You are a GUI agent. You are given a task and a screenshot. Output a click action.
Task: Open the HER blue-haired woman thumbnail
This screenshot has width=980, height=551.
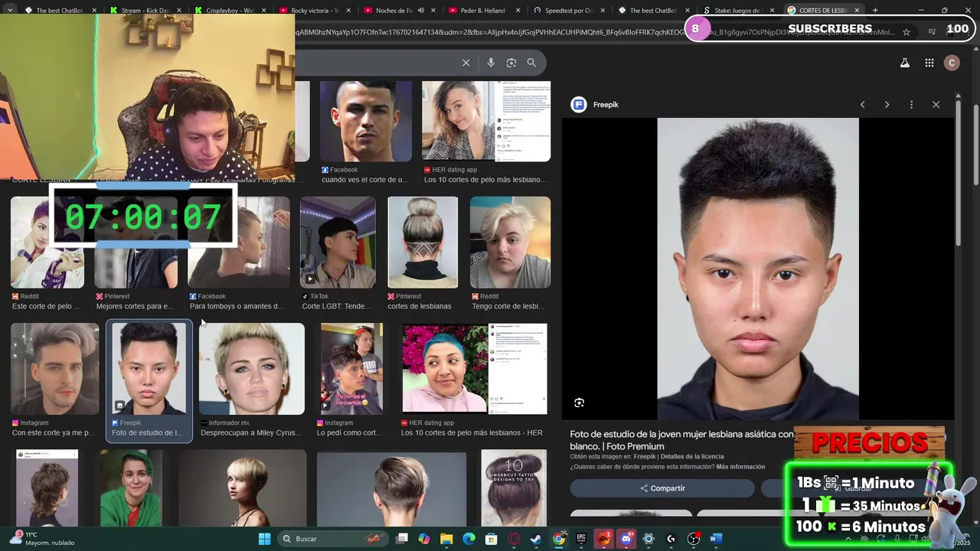(475, 369)
